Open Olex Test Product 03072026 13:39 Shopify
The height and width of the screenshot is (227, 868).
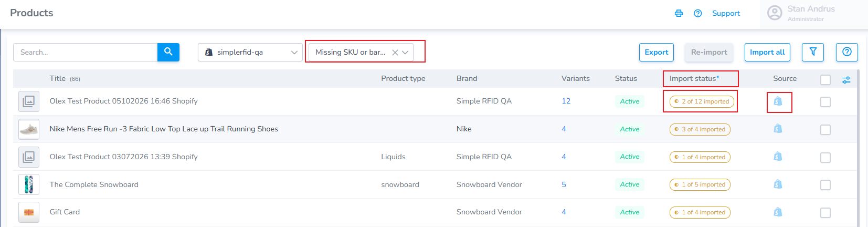coord(123,157)
